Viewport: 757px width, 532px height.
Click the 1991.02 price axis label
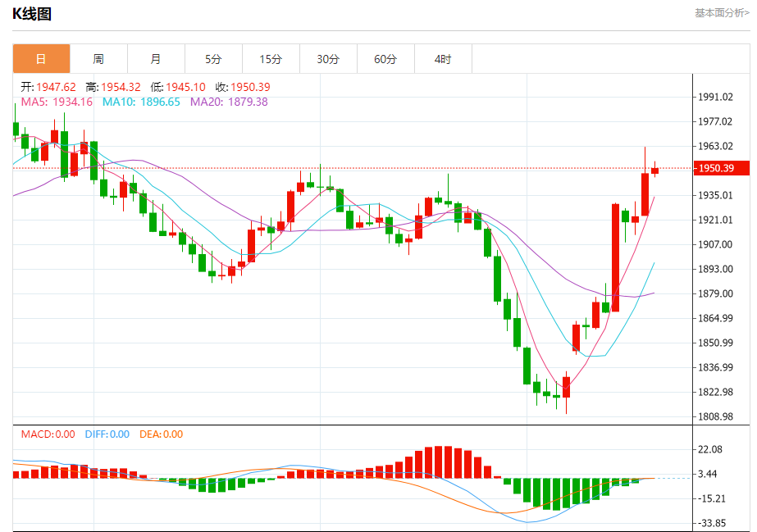pyautogui.click(x=715, y=97)
